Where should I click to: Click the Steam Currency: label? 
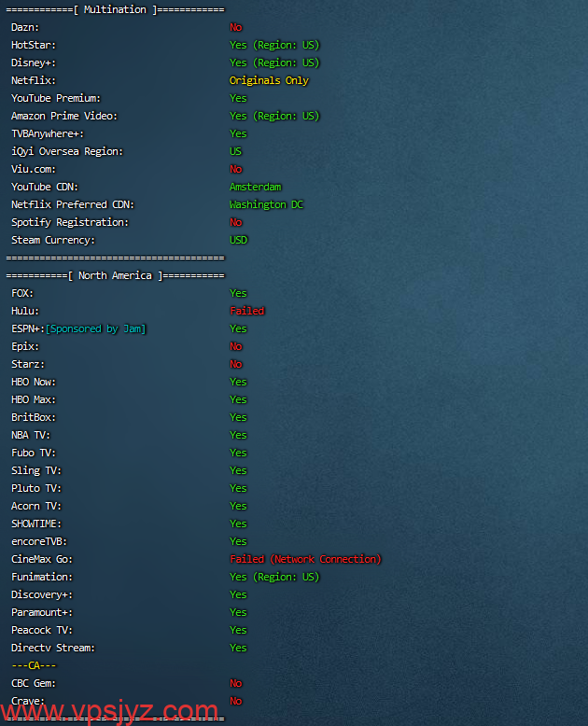coord(53,240)
